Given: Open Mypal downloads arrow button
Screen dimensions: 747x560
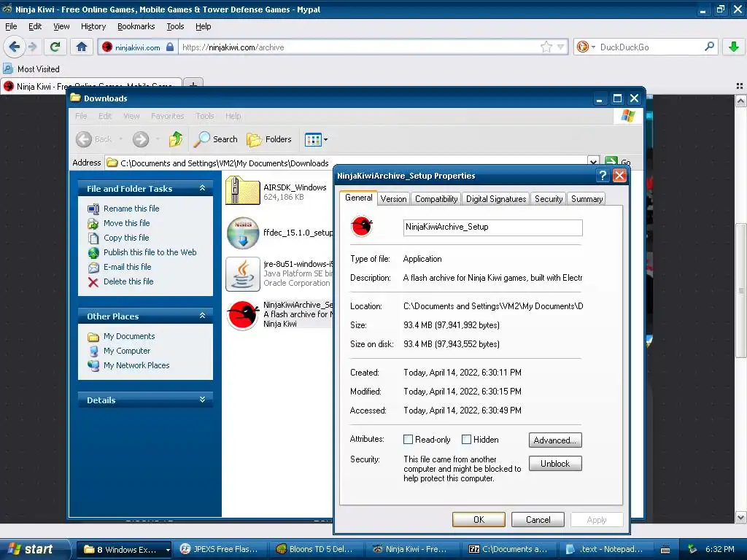Looking at the screenshot, I should [x=734, y=47].
